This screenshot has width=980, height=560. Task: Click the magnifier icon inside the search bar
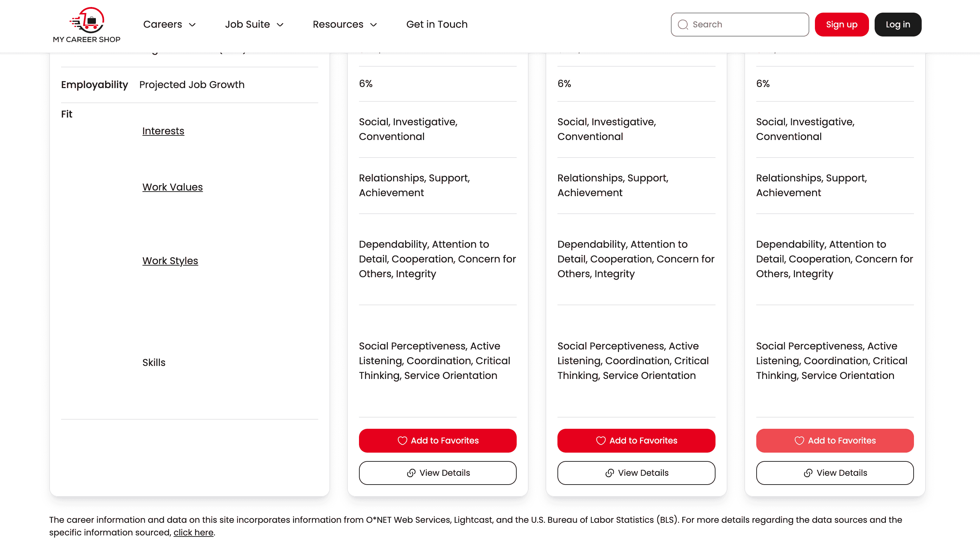pyautogui.click(x=683, y=24)
